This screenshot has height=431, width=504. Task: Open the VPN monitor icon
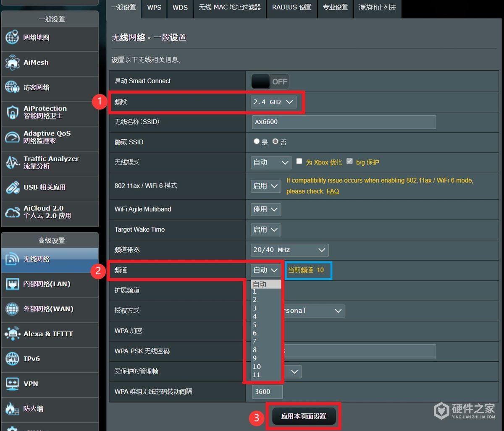[x=12, y=384]
